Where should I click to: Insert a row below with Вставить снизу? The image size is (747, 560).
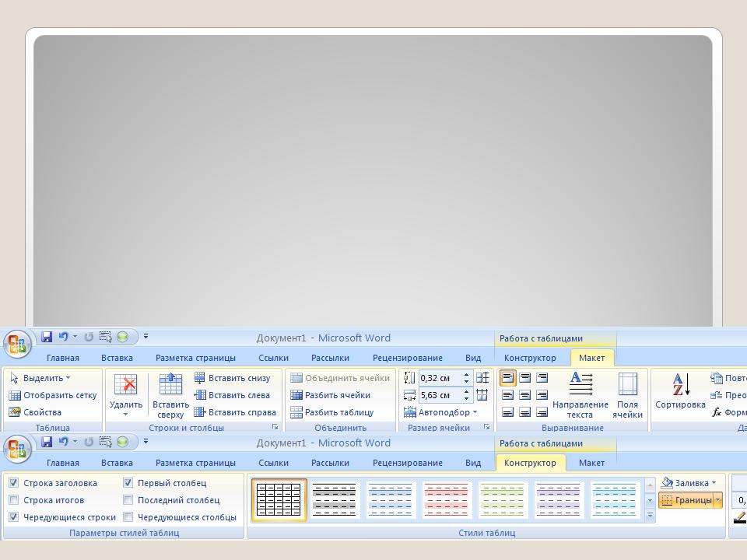pos(232,378)
